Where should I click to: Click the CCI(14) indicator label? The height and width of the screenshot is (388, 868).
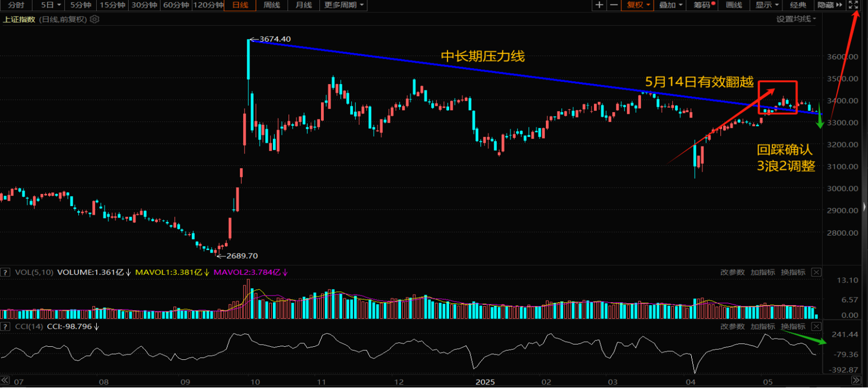28,326
